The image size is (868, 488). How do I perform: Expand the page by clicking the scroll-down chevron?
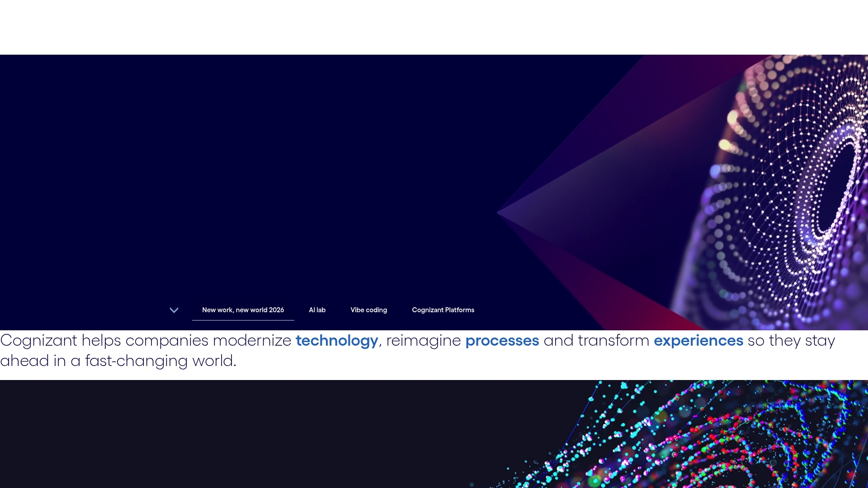[174, 310]
